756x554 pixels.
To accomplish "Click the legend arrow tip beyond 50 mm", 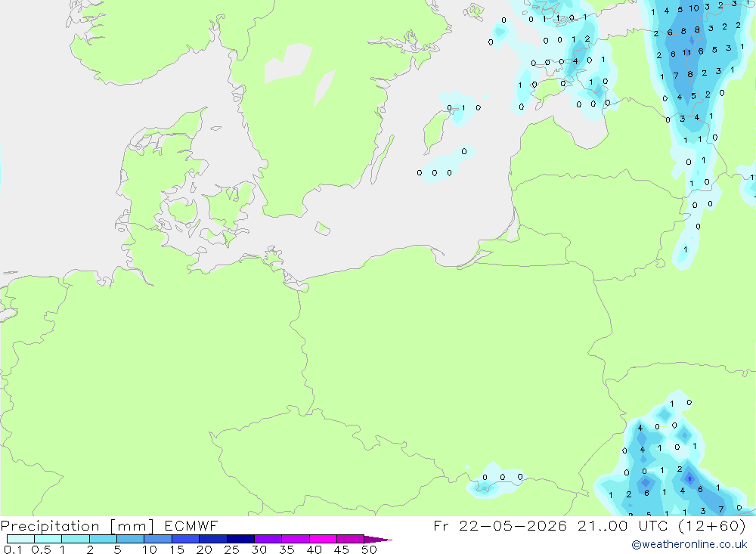I will point(379,539).
